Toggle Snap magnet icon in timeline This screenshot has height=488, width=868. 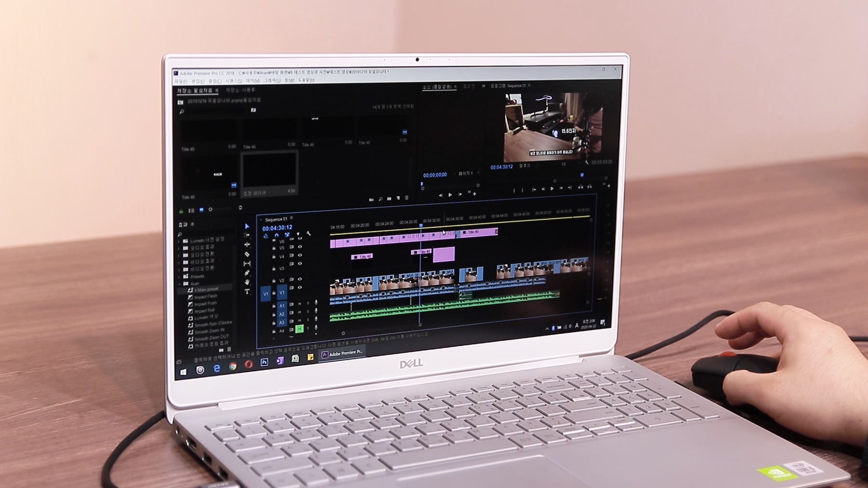click(276, 235)
